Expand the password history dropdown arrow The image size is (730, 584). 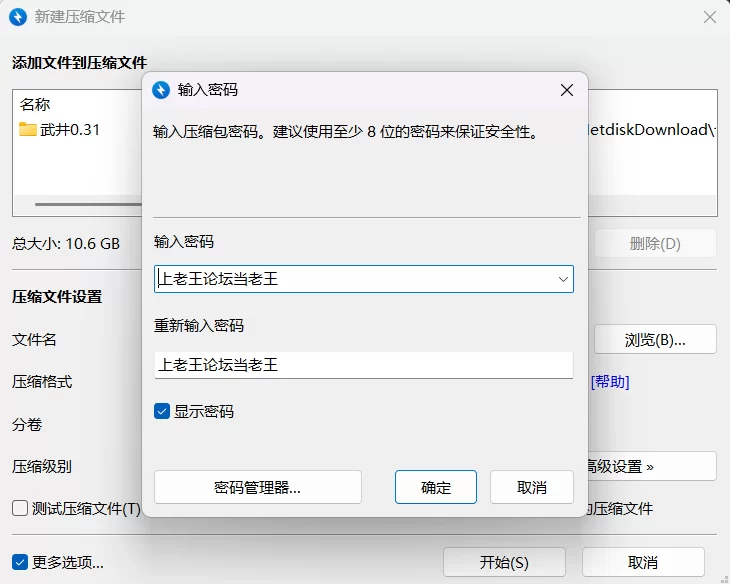click(x=563, y=279)
